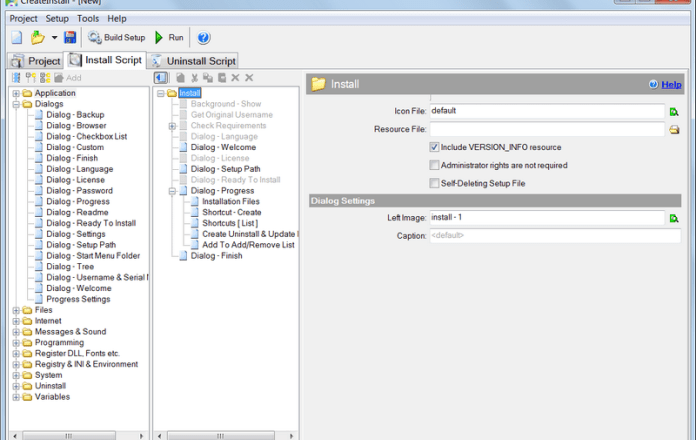
Task: Expand the Registry & INI & Environment folder
Action: click(x=16, y=365)
